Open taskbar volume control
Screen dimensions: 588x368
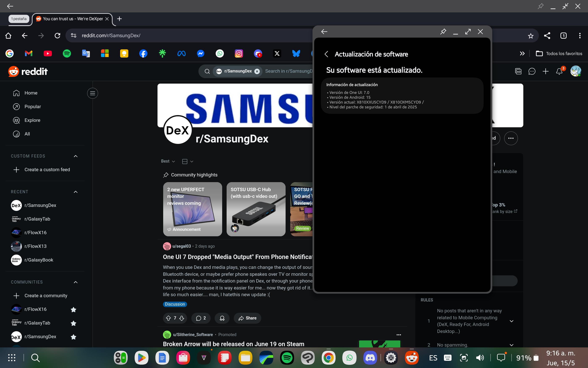[480, 357]
